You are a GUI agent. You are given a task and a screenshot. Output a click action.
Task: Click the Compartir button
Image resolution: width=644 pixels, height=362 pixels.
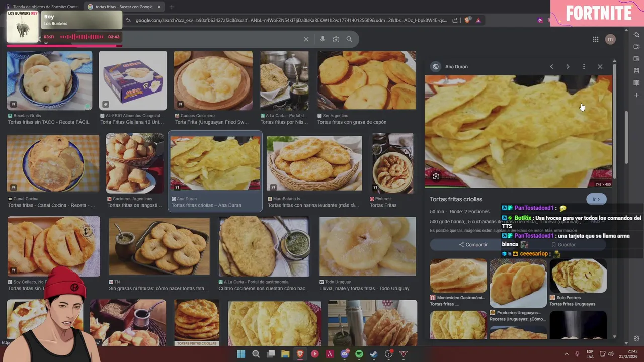473,245
